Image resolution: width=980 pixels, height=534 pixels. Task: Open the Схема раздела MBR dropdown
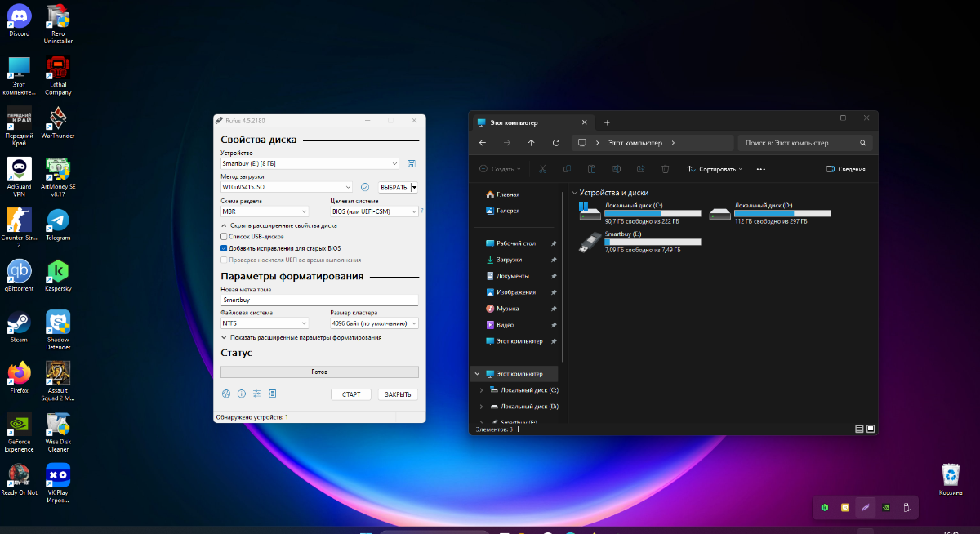coord(265,211)
